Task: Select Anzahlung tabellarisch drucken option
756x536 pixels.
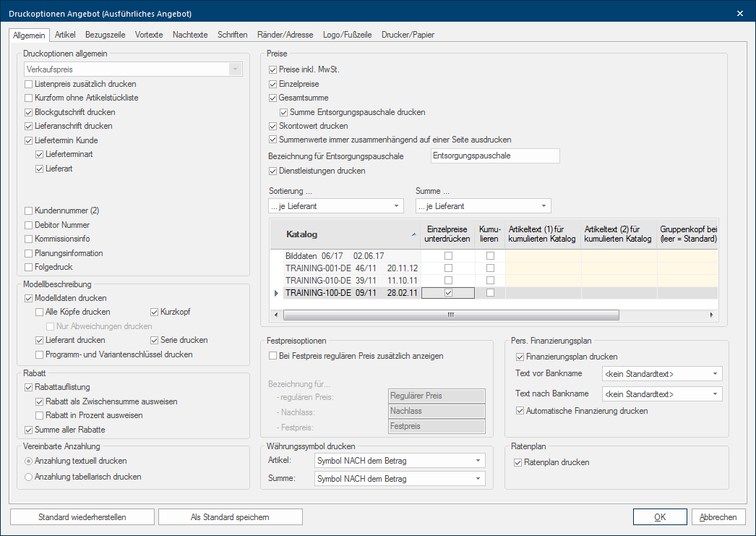Action: 29,477
